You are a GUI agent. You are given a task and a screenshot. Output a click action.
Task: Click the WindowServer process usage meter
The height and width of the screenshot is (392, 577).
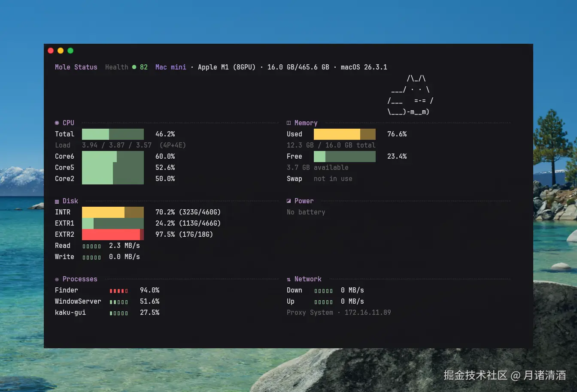[119, 302]
